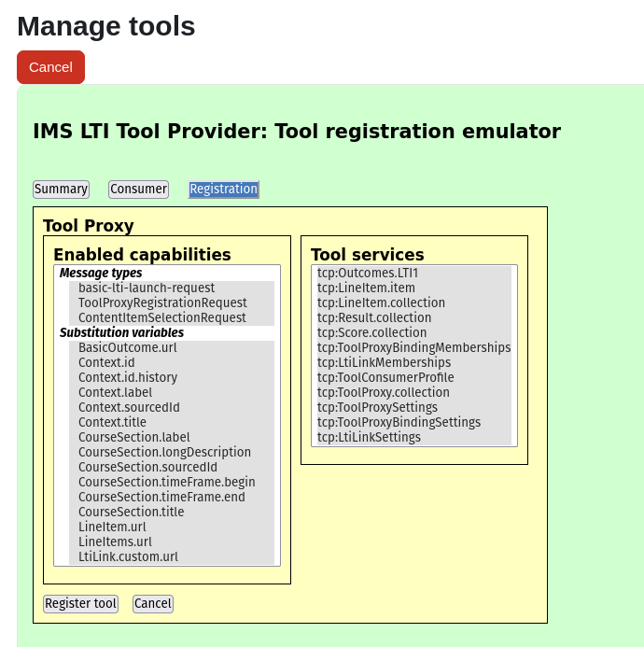Viewport: 644px width, 647px height.
Task: Select the LineItems.url variable
Action: point(172,542)
